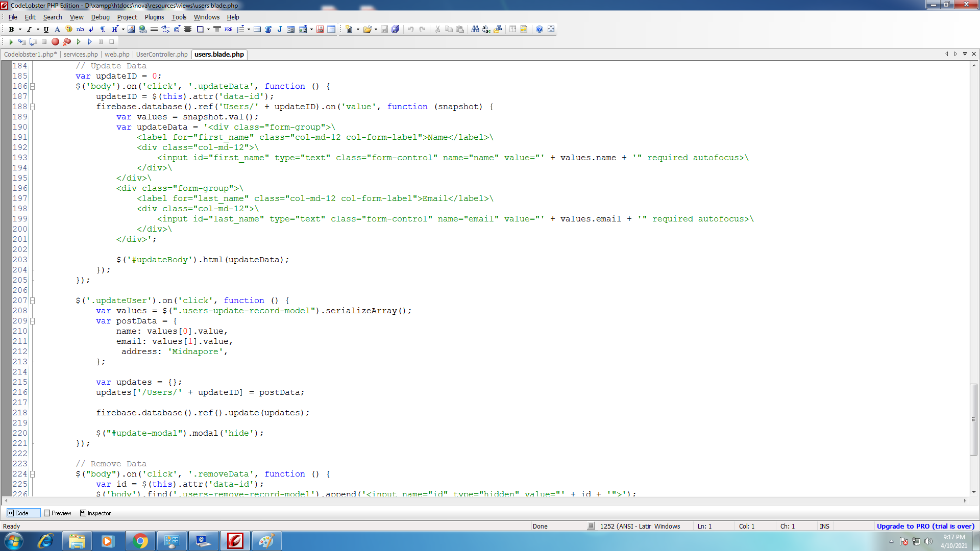
Task: Apply Italic HTML formatting
Action: 29,29
